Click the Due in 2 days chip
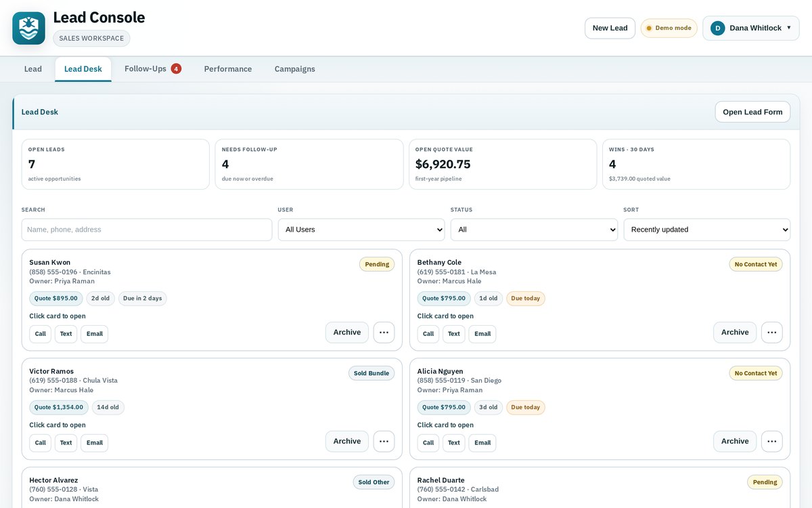This screenshot has height=508, width=812. [143, 299]
